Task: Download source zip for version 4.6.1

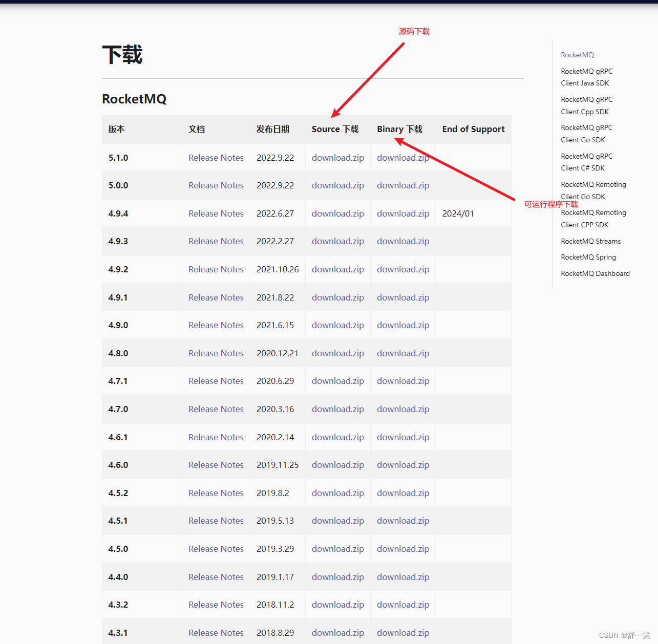Action: 337,437
